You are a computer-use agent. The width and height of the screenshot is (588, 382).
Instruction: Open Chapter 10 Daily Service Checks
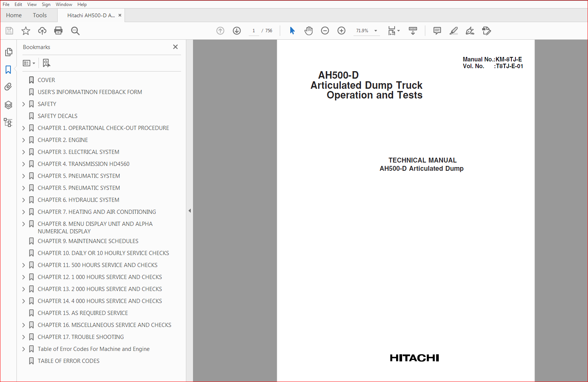coord(103,253)
